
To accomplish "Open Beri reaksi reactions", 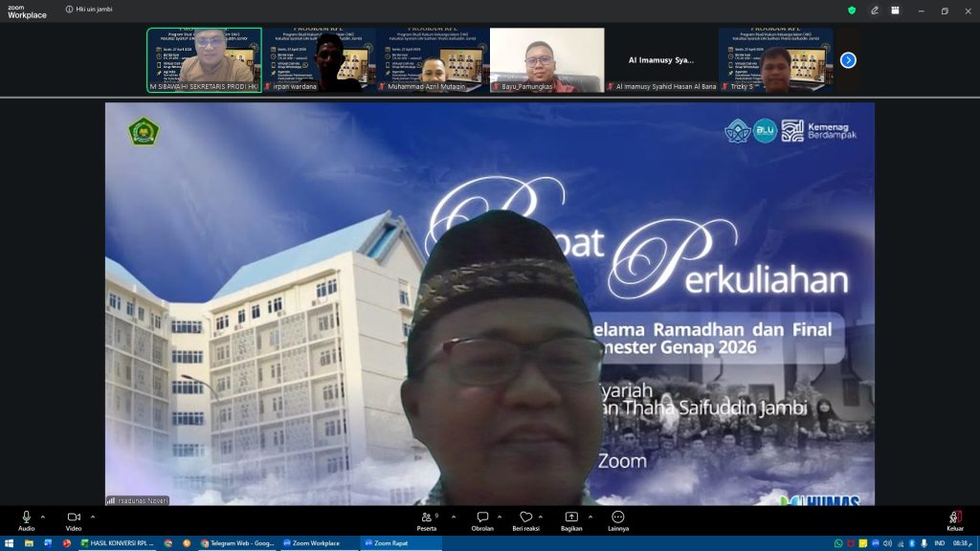I will pos(525,518).
